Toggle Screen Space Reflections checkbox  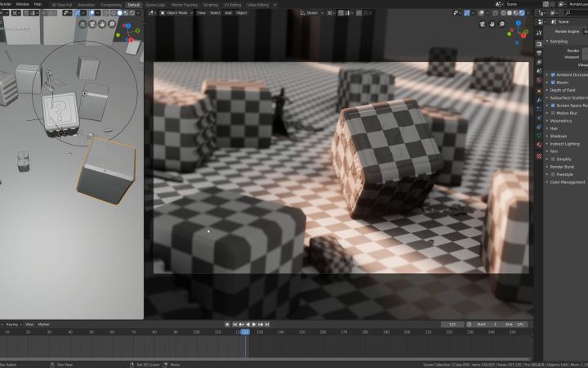[x=553, y=105]
